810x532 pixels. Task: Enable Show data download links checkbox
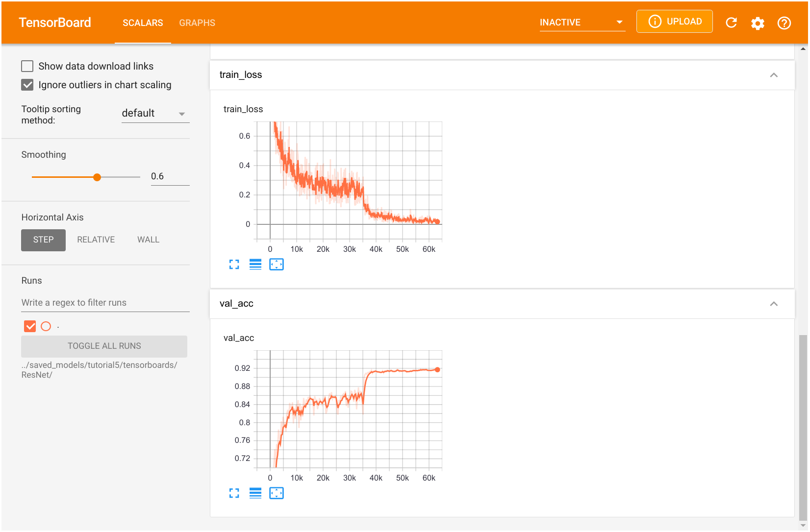click(27, 66)
